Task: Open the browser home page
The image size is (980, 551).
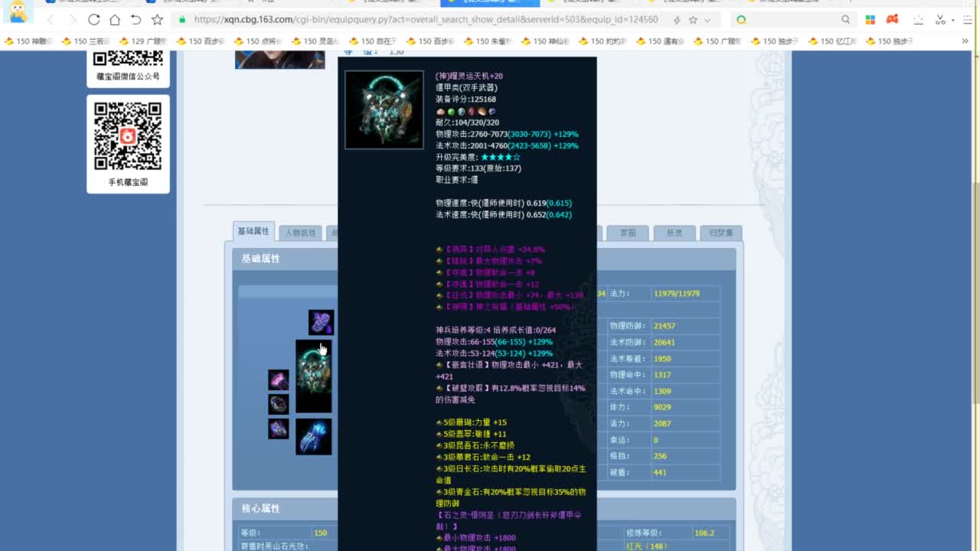Action: [115, 19]
